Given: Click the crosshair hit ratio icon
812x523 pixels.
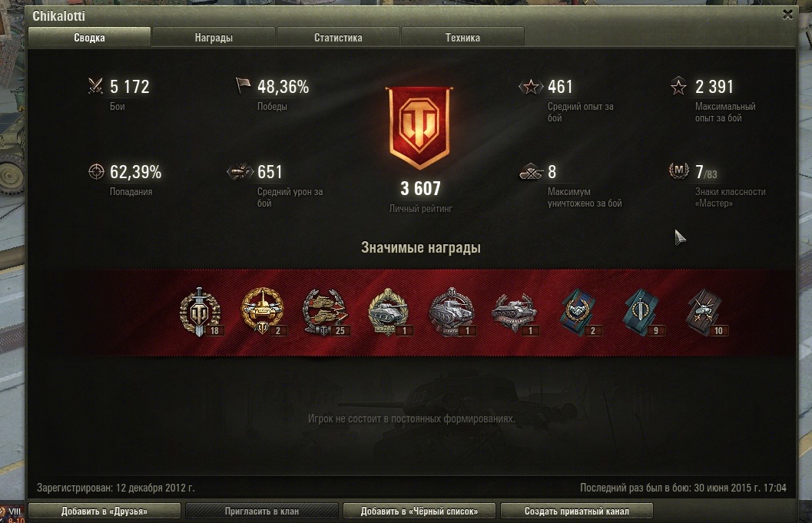Looking at the screenshot, I should [96, 171].
